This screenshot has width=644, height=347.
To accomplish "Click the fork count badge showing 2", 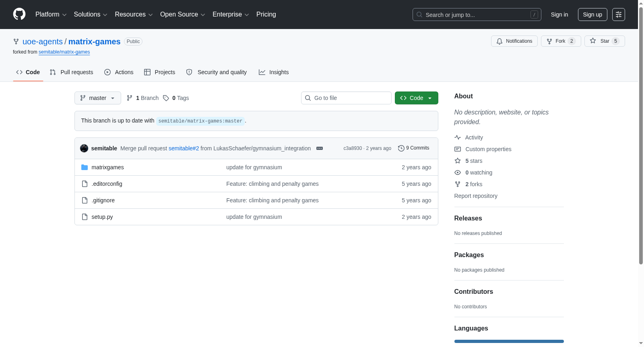I will (572, 41).
